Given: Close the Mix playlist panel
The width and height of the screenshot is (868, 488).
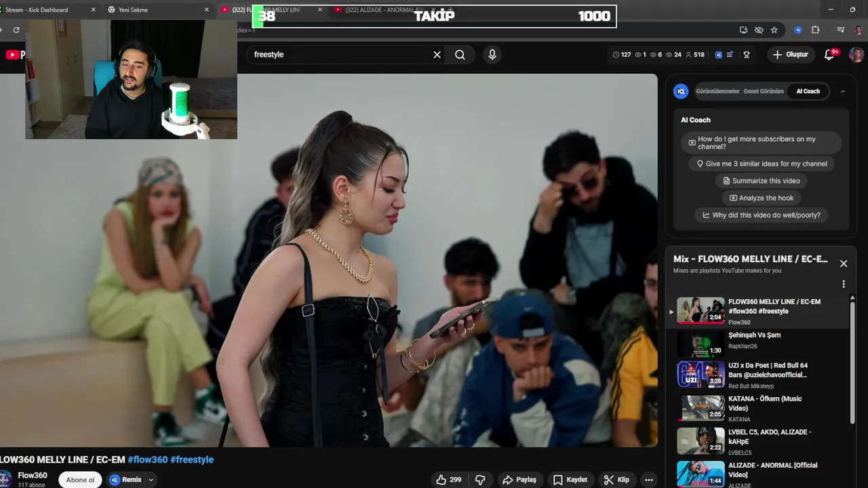Looking at the screenshot, I should (844, 264).
